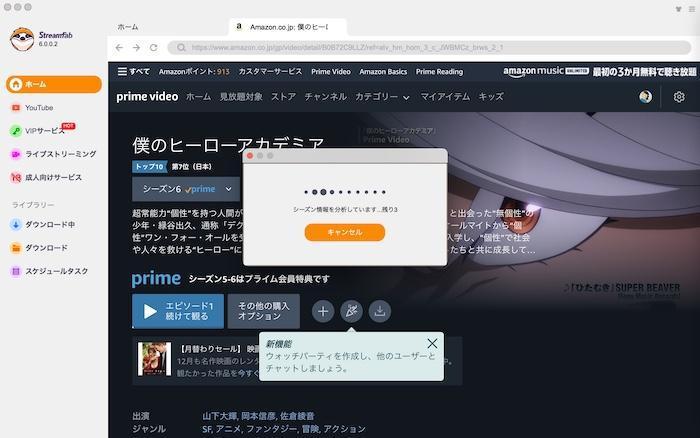Click the Amazon Music Unlimited banner
Image resolution: width=700 pixels, height=438 pixels.
point(600,71)
